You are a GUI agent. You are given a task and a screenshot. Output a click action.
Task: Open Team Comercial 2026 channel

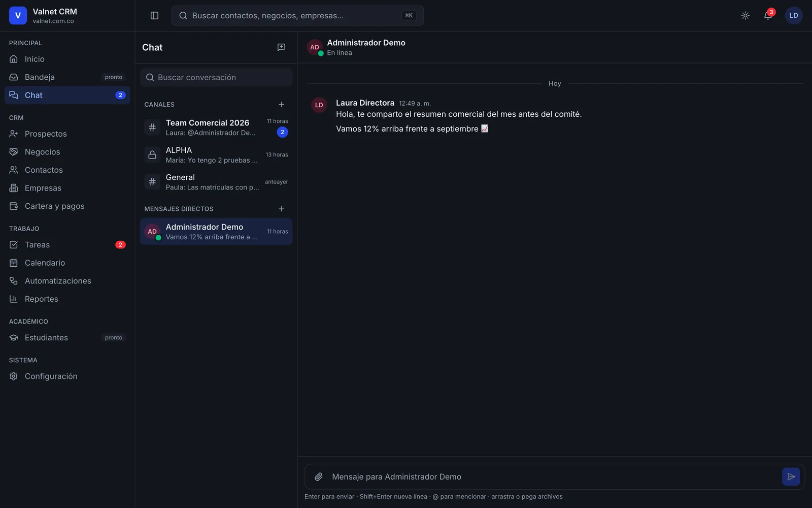tap(216, 128)
